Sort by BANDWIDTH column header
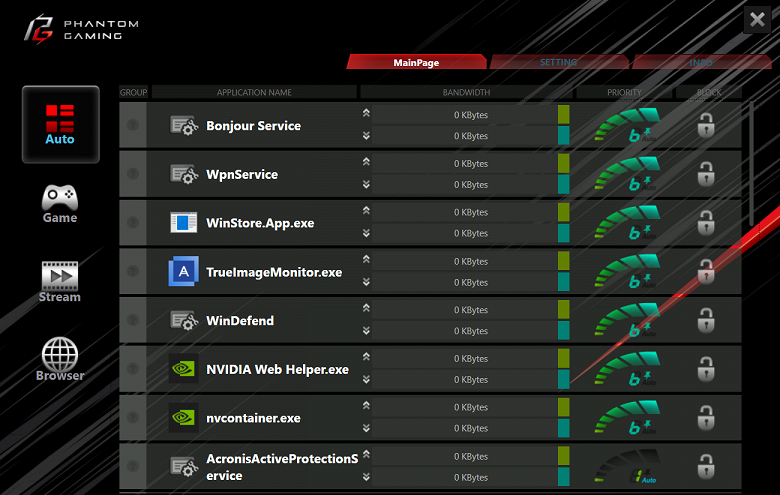The width and height of the screenshot is (780, 495). pos(467,92)
